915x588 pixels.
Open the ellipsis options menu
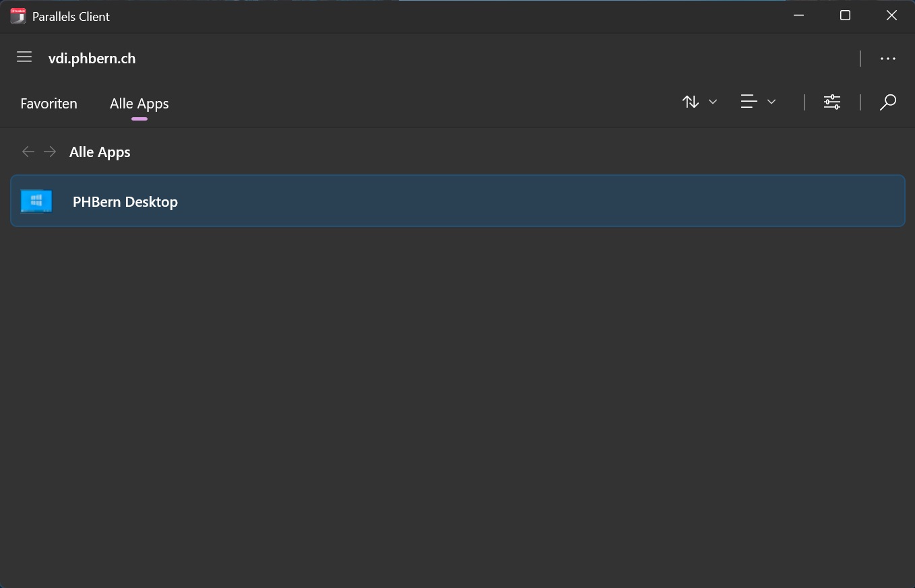click(x=887, y=59)
